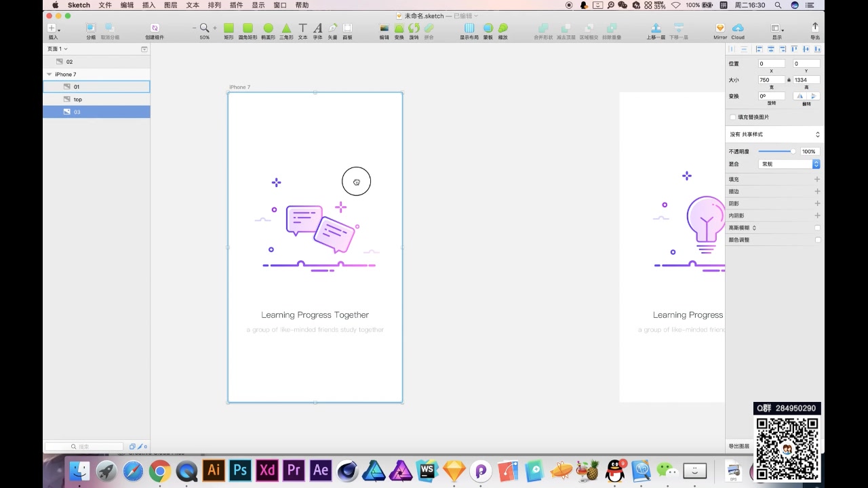
Task: Open the 插入 Insert menu
Action: tap(149, 5)
